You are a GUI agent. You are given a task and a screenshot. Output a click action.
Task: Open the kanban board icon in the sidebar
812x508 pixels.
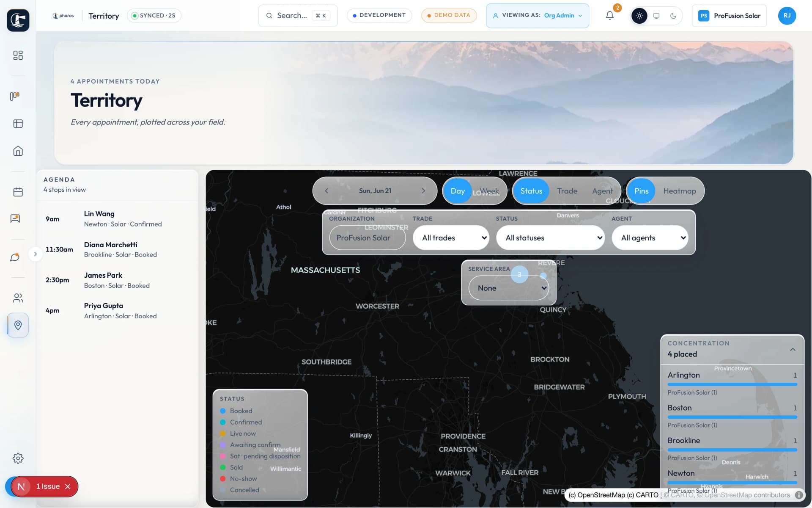15,96
